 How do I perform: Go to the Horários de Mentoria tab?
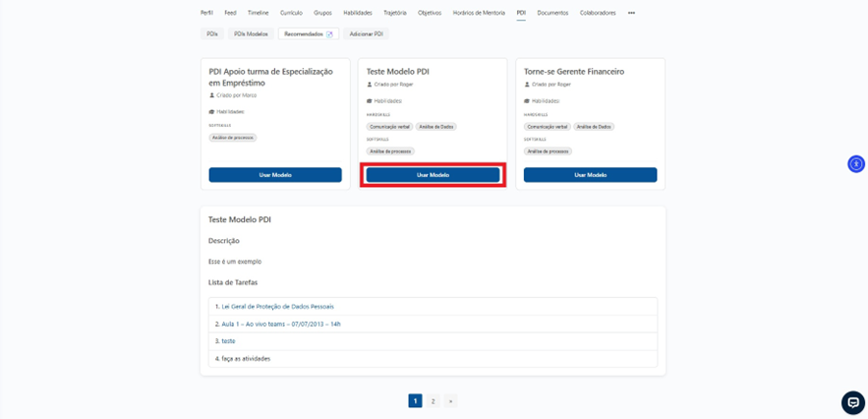pos(479,13)
